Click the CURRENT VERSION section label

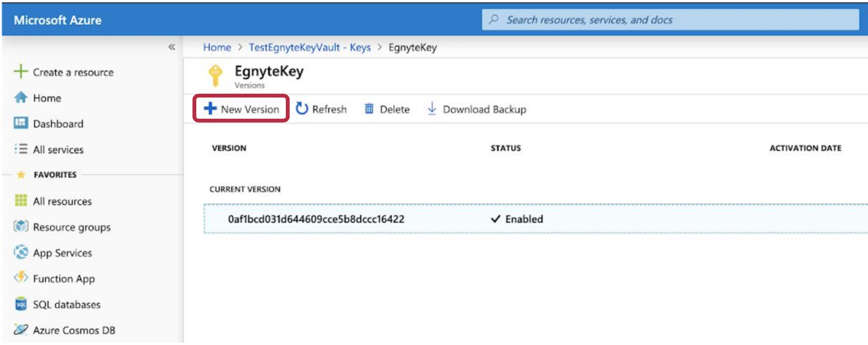[245, 189]
